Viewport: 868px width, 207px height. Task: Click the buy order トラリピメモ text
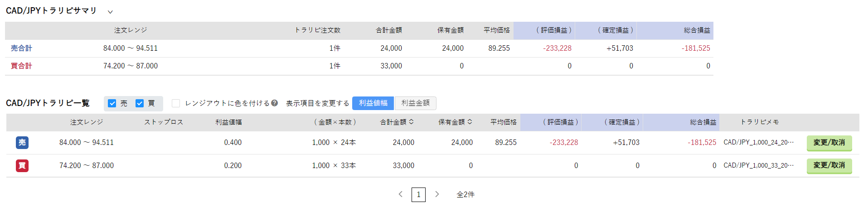(758, 165)
